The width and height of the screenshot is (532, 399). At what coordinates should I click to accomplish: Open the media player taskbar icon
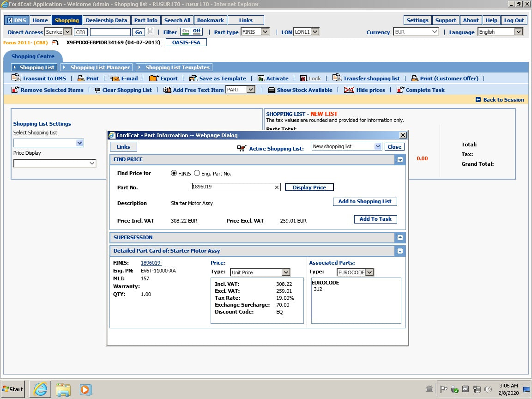coord(86,389)
